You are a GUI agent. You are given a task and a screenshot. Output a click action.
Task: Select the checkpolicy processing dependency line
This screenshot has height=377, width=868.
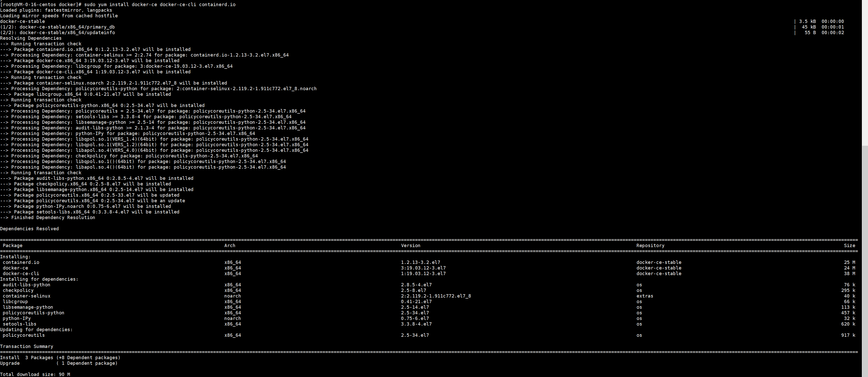129,156
